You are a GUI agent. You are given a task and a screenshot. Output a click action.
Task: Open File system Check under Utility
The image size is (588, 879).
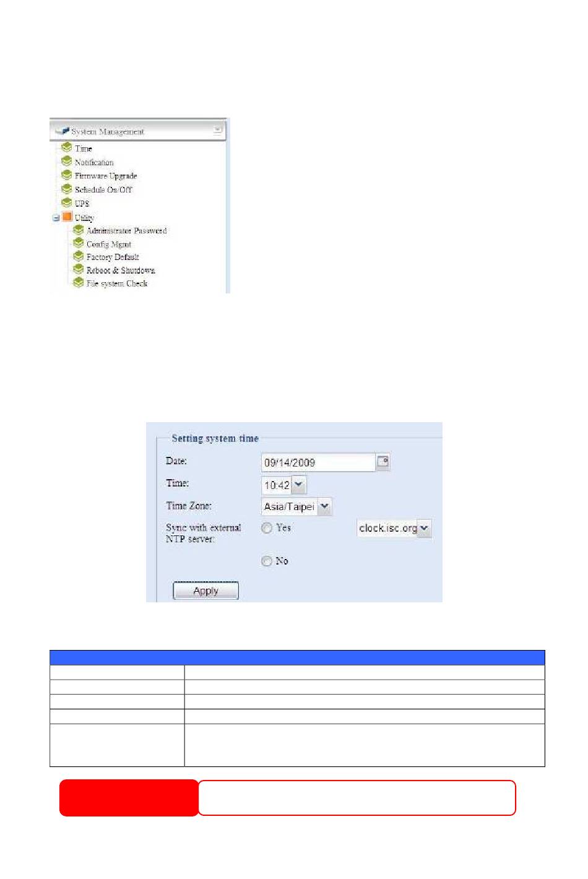pyautogui.click(x=117, y=284)
